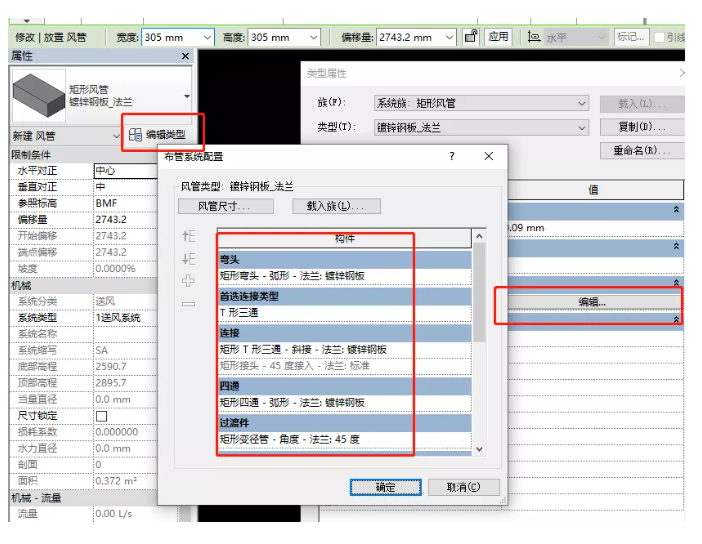Open the 高度 305 mm dropdown
This screenshot has width=702, height=544.
313,37
